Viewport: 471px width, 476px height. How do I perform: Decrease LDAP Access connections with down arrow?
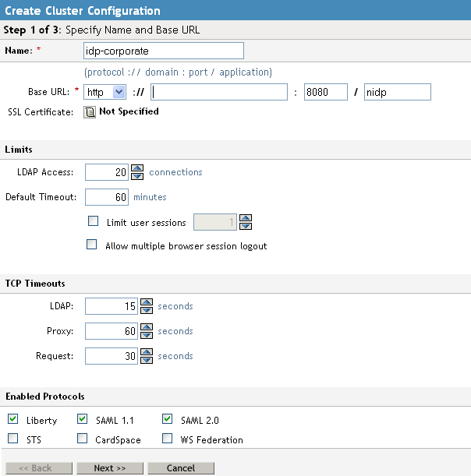[x=136, y=176]
